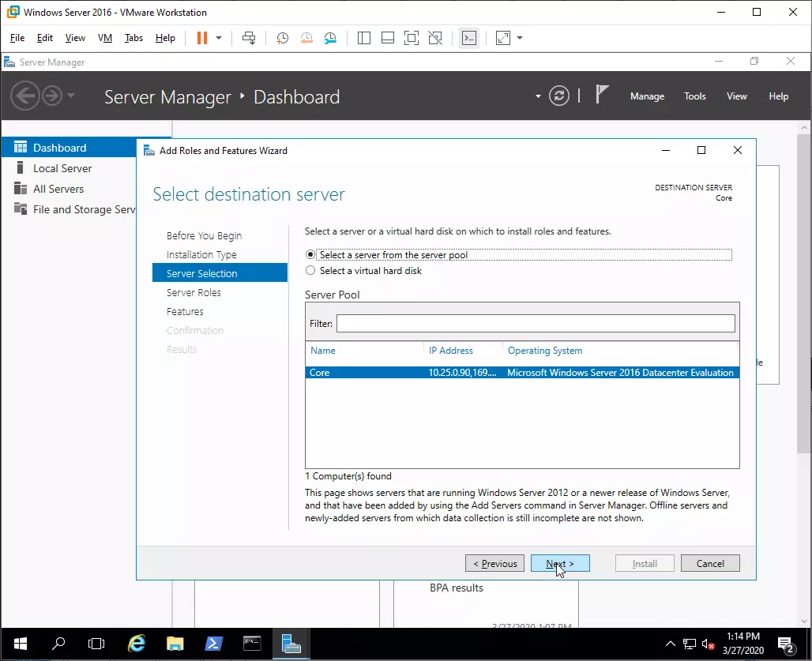
Task: Select the Core server row in pool
Action: 522,373
